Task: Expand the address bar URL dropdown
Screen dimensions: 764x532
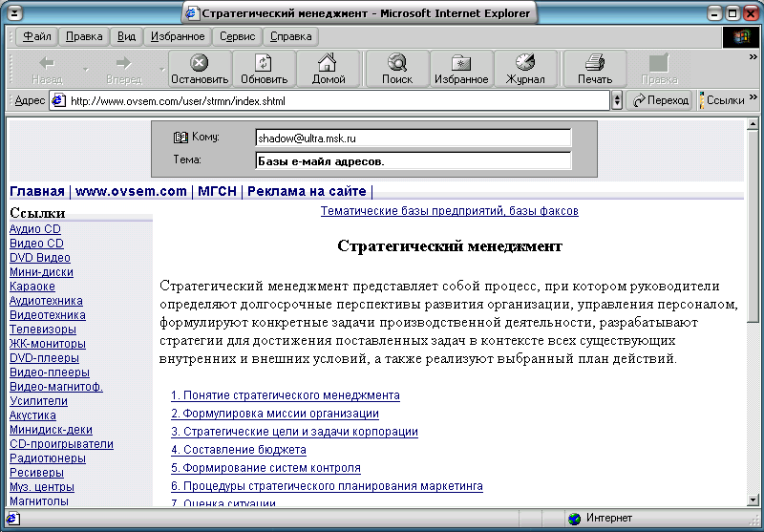Action: click(x=616, y=100)
